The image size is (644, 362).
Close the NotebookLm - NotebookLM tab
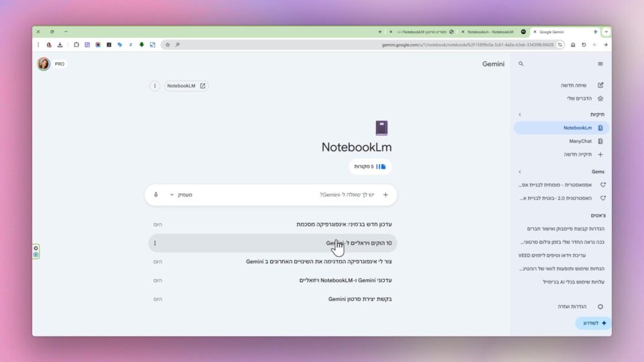[463, 32]
